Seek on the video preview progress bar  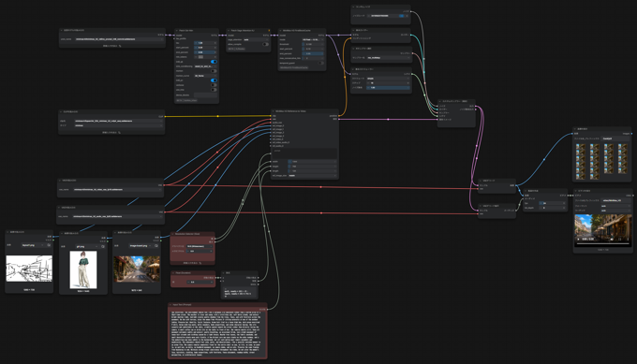click(x=603, y=244)
